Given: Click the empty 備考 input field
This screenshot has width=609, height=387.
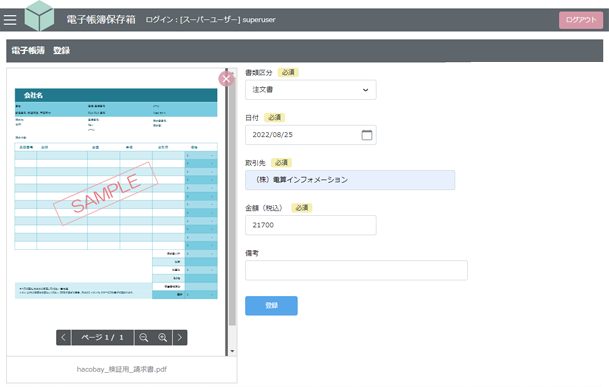Looking at the screenshot, I should (356, 270).
